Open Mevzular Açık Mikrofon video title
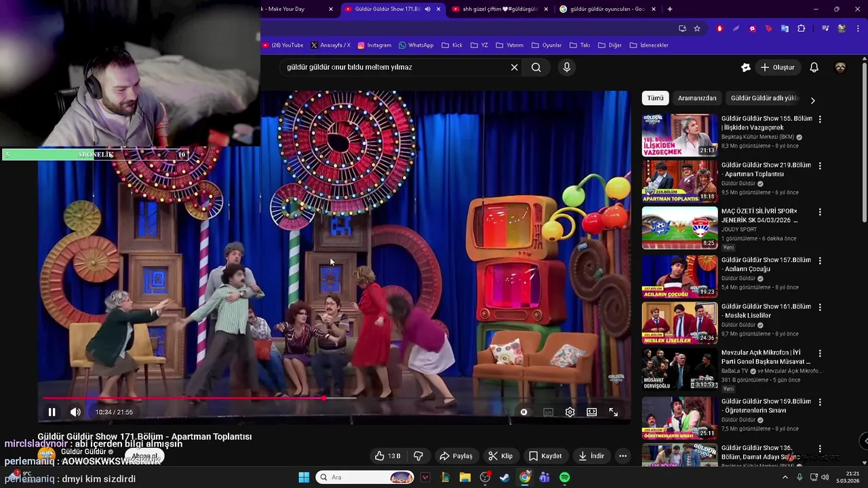This screenshot has width=868, height=488. click(766, 357)
